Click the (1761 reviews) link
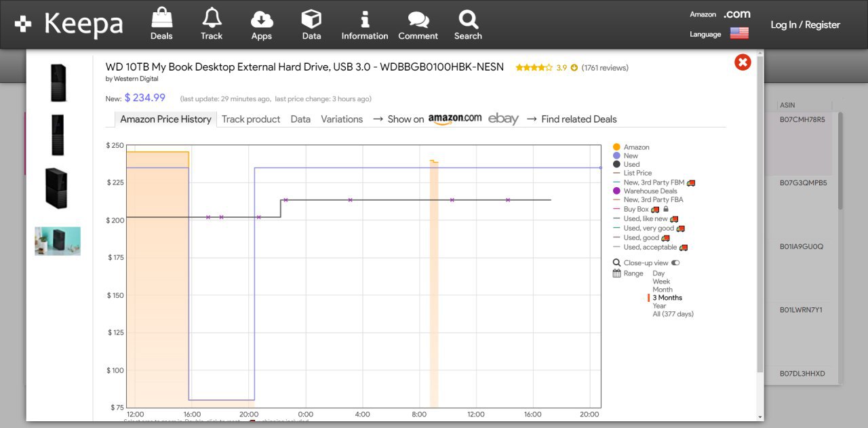This screenshot has height=428, width=868. [x=605, y=68]
